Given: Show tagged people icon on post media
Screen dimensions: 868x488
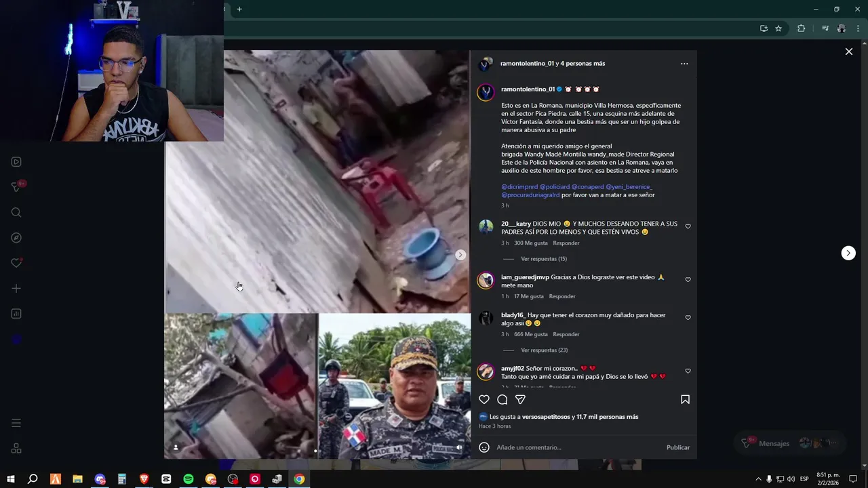Looking at the screenshot, I should (x=176, y=447).
